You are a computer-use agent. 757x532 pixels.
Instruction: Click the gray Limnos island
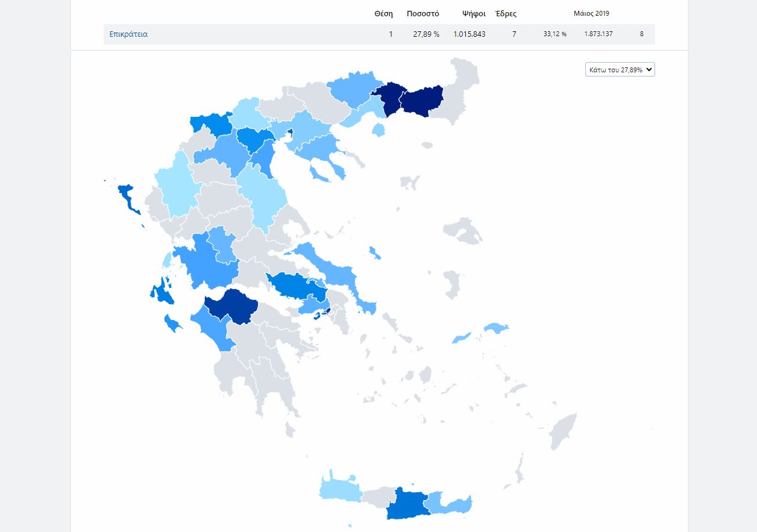[x=409, y=181]
